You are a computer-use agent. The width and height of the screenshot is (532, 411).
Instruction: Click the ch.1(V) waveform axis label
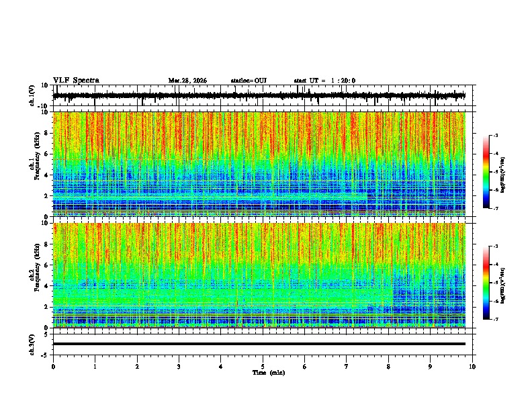click(32, 95)
